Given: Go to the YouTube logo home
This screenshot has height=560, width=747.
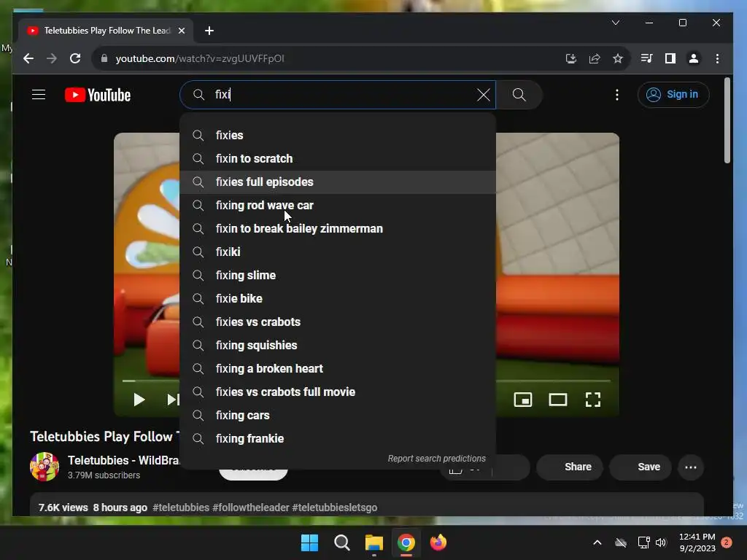Looking at the screenshot, I should (x=98, y=95).
